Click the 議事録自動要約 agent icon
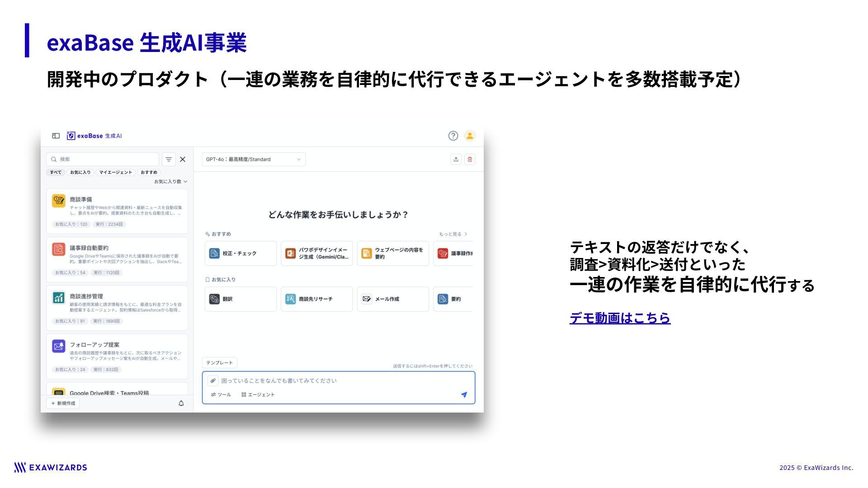 point(59,249)
